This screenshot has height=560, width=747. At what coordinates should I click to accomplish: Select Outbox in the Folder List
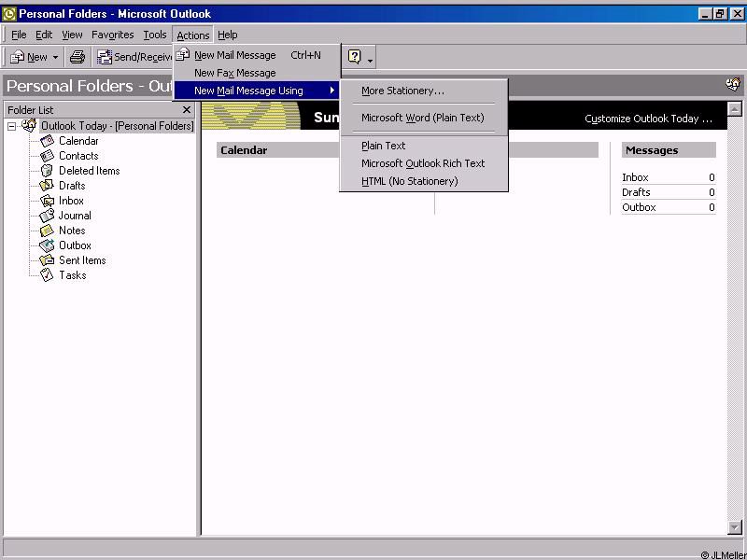(75, 245)
